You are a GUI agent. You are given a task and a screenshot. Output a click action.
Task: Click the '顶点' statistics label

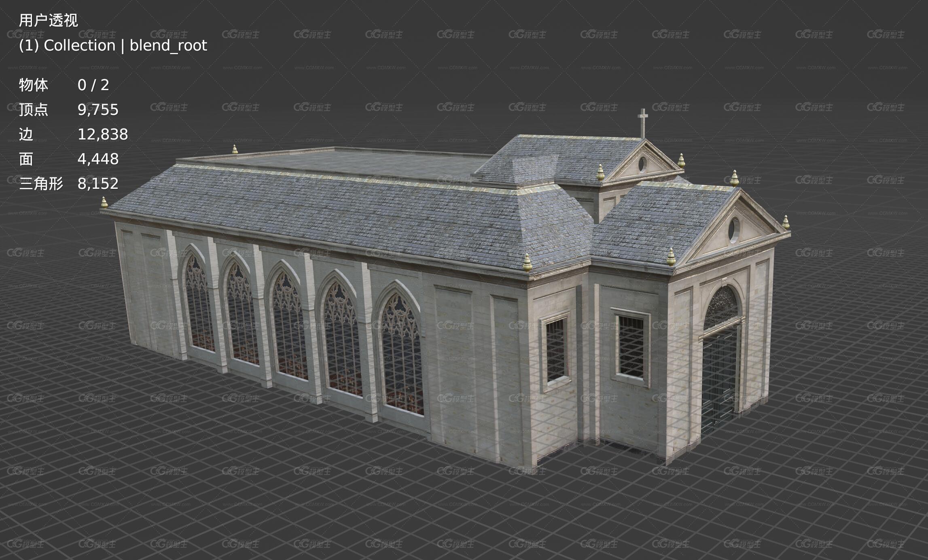point(34,110)
